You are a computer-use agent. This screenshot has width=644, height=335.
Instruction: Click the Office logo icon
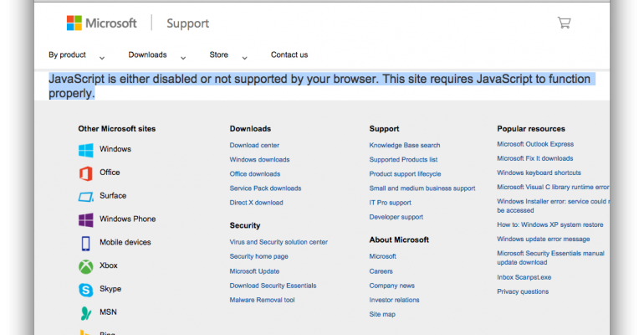coord(86,173)
